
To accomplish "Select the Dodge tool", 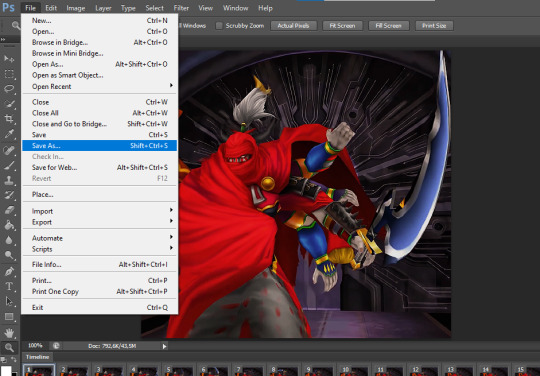I will (9, 255).
